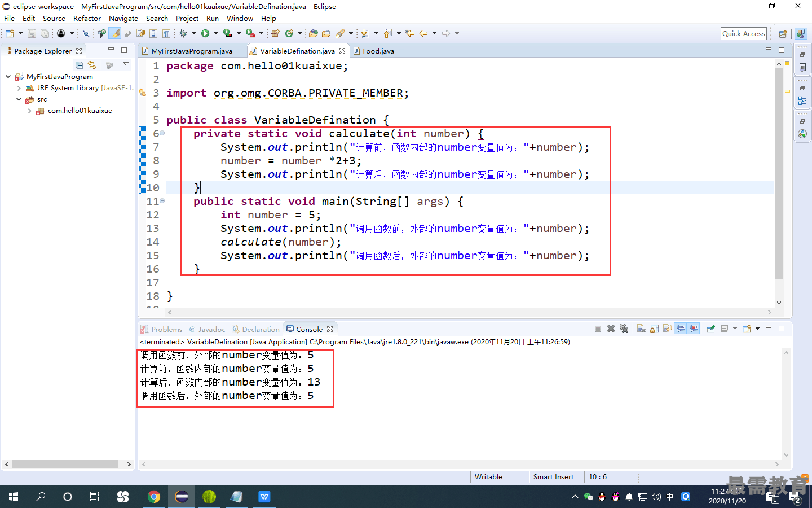
Task: Click the Quick Access search field
Action: point(744,34)
